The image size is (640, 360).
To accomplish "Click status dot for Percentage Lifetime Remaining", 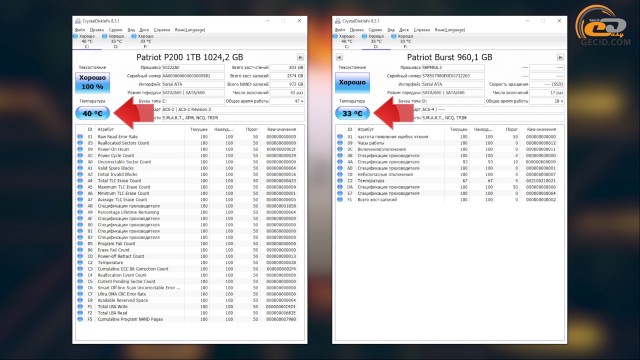I will click(x=80, y=212).
